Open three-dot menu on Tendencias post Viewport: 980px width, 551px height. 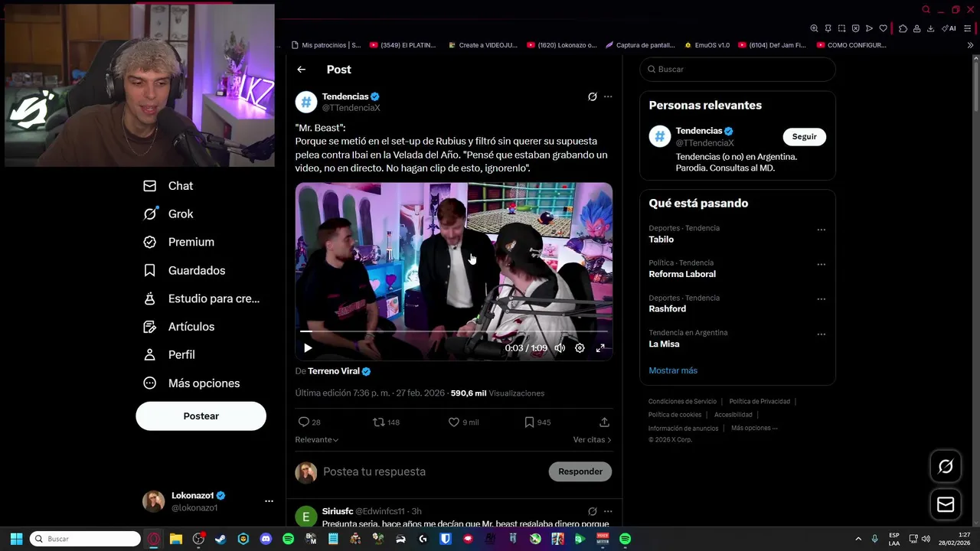point(608,96)
